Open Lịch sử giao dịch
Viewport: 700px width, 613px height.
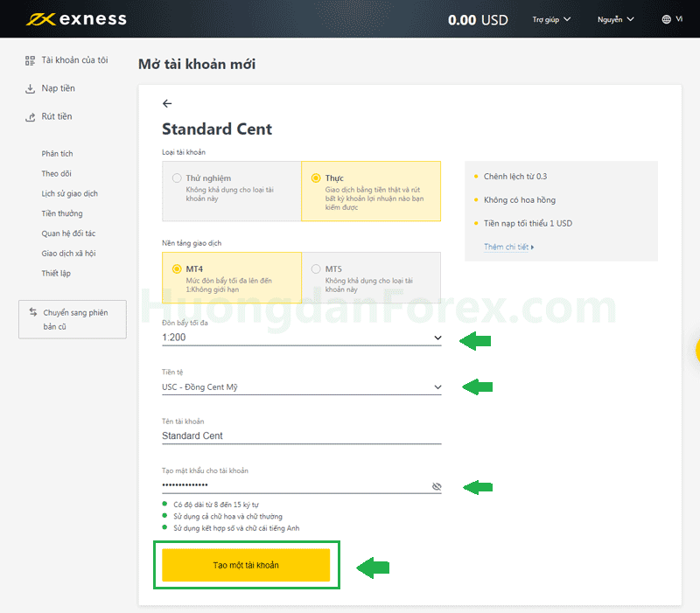pyautogui.click(x=70, y=193)
